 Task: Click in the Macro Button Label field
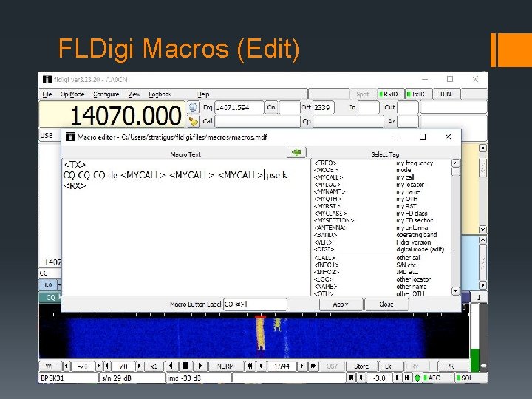255,304
